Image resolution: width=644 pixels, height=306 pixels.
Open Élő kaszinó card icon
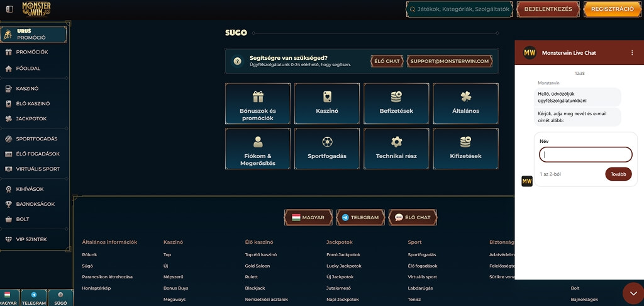coord(8,104)
